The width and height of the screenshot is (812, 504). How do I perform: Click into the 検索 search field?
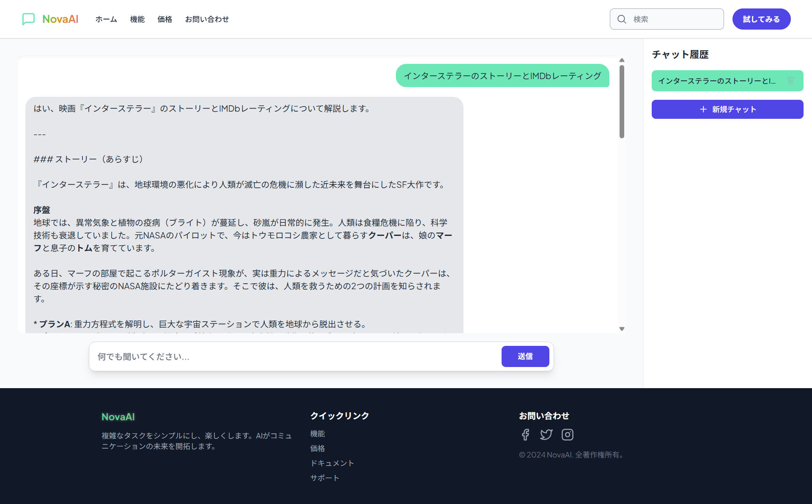tap(675, 19)
